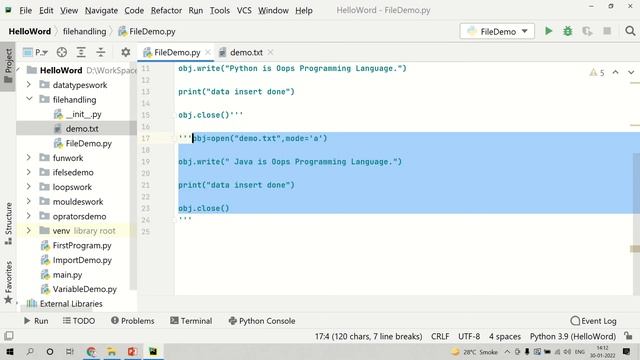Open the Window menu
Viewport: 640px width, 360px height.
(273, 10)
